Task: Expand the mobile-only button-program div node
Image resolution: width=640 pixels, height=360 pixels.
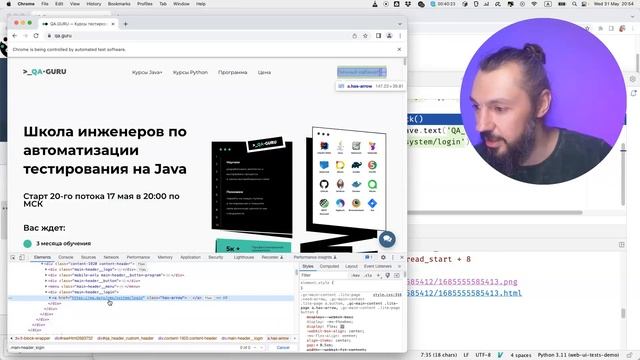Action: (46, 275)
